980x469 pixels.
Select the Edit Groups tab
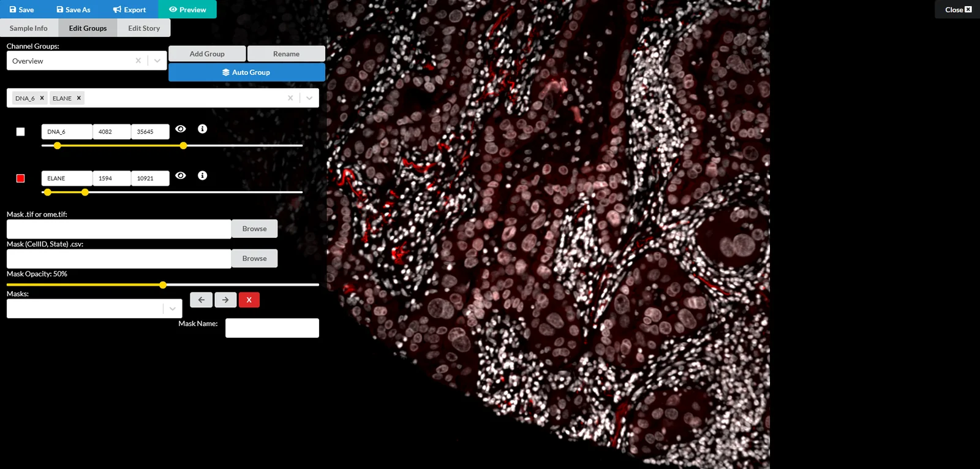pos(88,28)
